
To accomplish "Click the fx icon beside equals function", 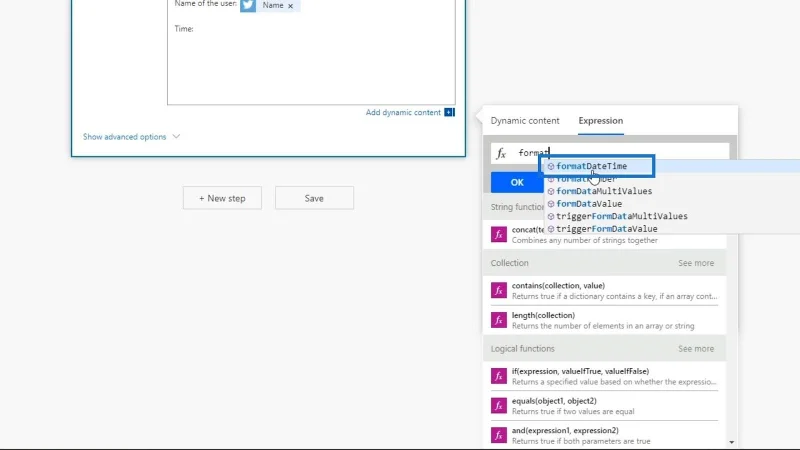I will [498, 406].
